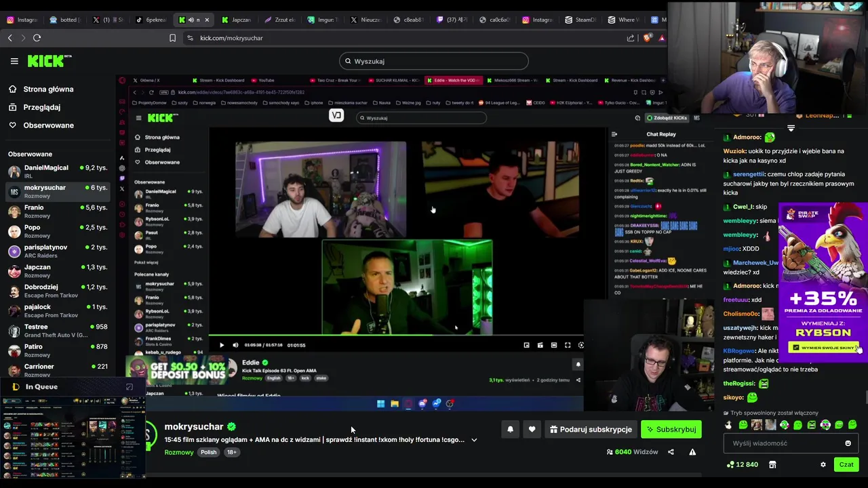Screen dimensions: 868x488
Task: Click the Polish language tag
Action: (x=209, y=452)
